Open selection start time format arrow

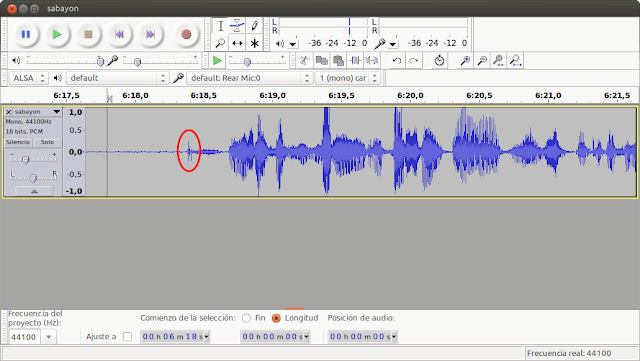coord(207,336)
